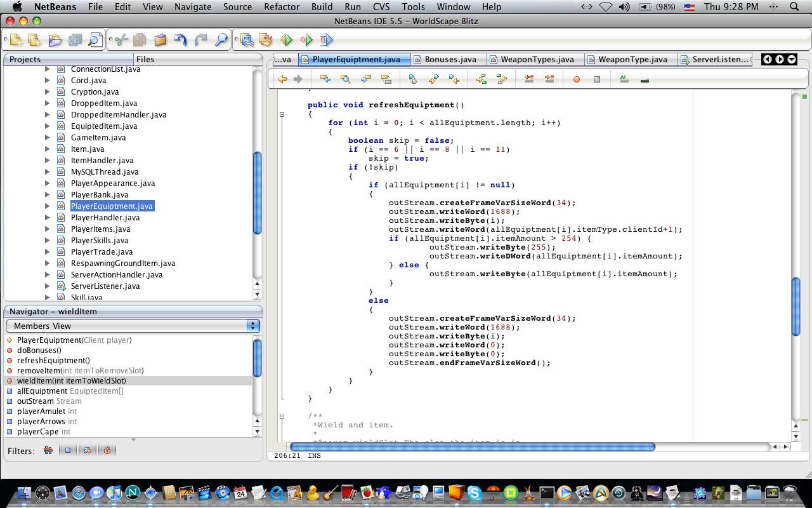Viewport: 812px width, 508px height.
Task: Click the Find Selection magnifier icon in editor toolbar
Action: (346, 79)
